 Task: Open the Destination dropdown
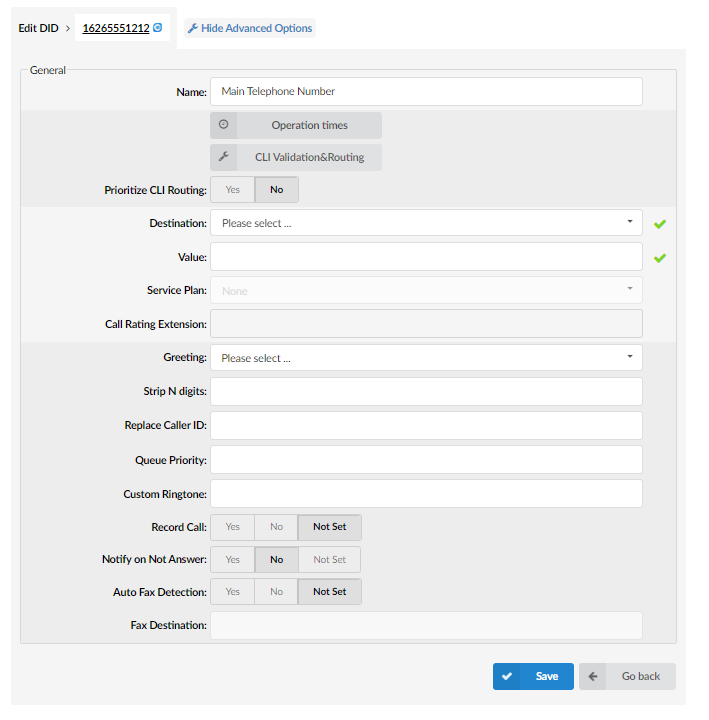click(x=426, y=223)
